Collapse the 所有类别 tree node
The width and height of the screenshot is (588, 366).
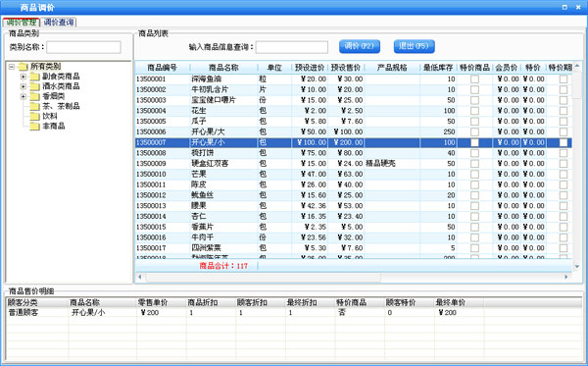12,67
